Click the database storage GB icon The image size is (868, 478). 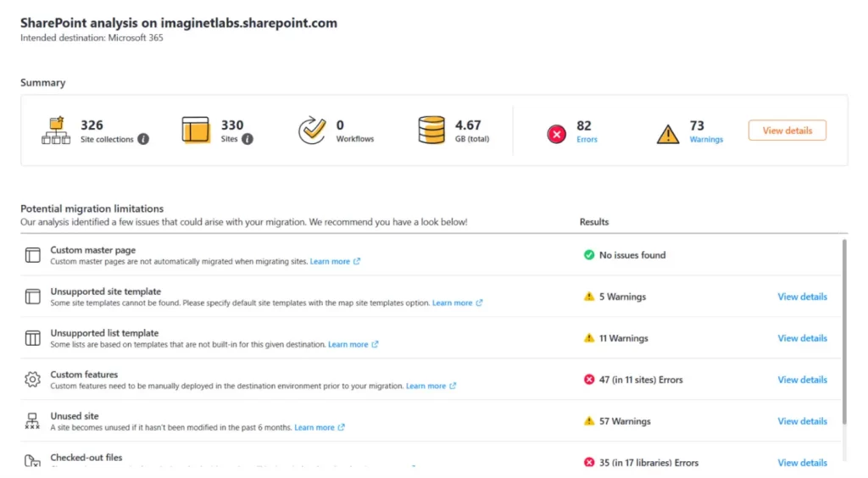(431, 130)
